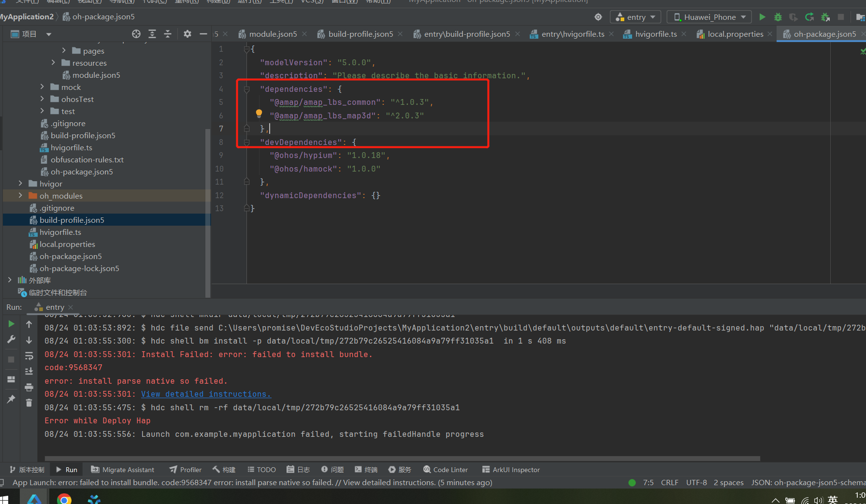
Task: Expand the mock folder
Action: 42,86
